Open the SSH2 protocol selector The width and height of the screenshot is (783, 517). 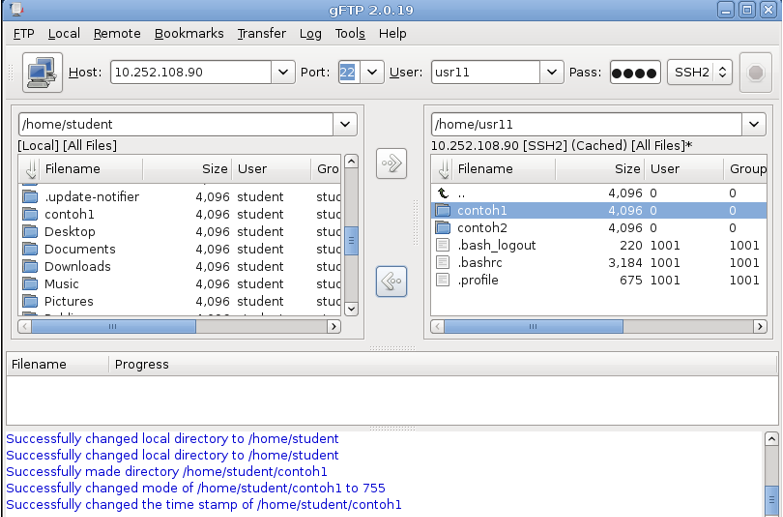(700, 72)
